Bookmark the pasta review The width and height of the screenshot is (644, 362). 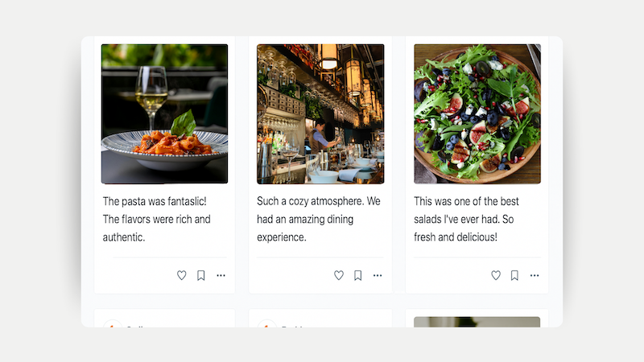coord(201,275)
